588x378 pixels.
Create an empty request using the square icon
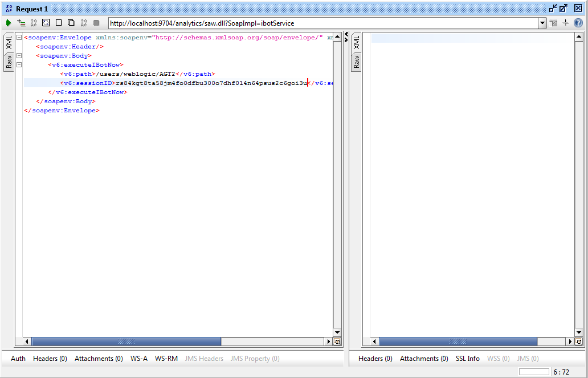(59, 23)
